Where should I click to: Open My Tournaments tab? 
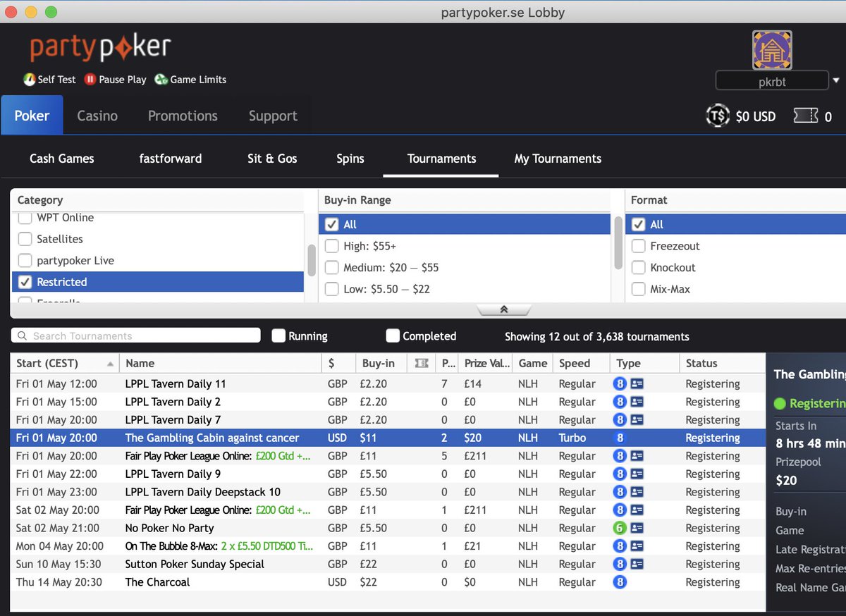coord(558,159)
